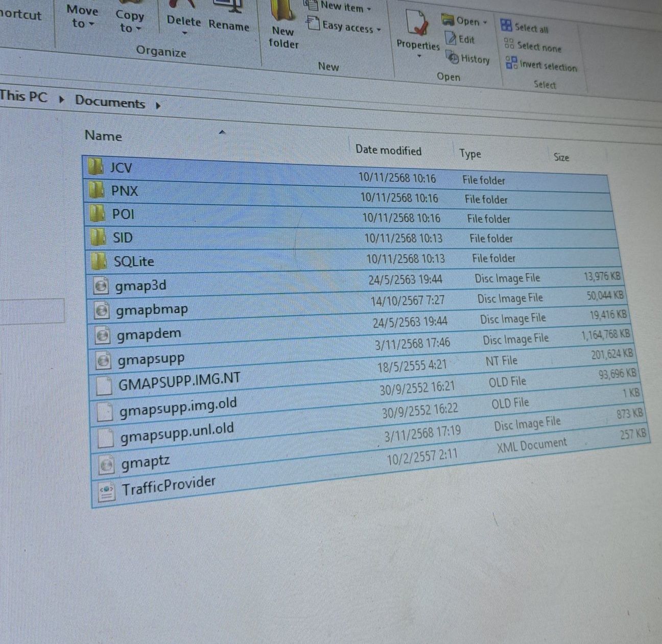Select the PNX folder icon

(x=97, y=190)
